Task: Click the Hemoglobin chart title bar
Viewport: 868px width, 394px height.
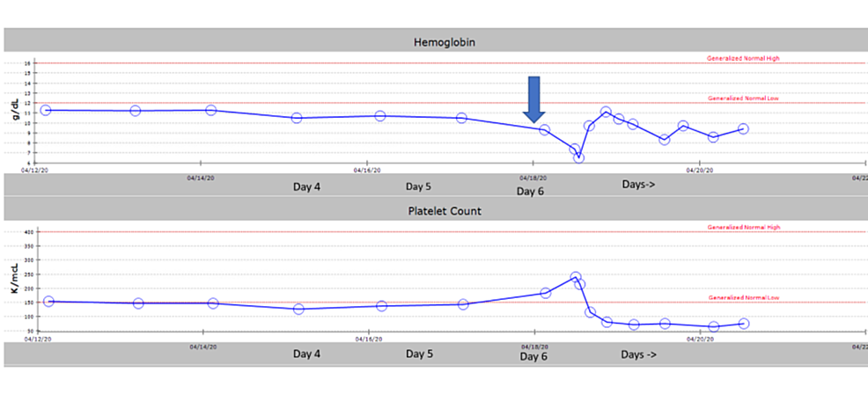Action: 433,41
